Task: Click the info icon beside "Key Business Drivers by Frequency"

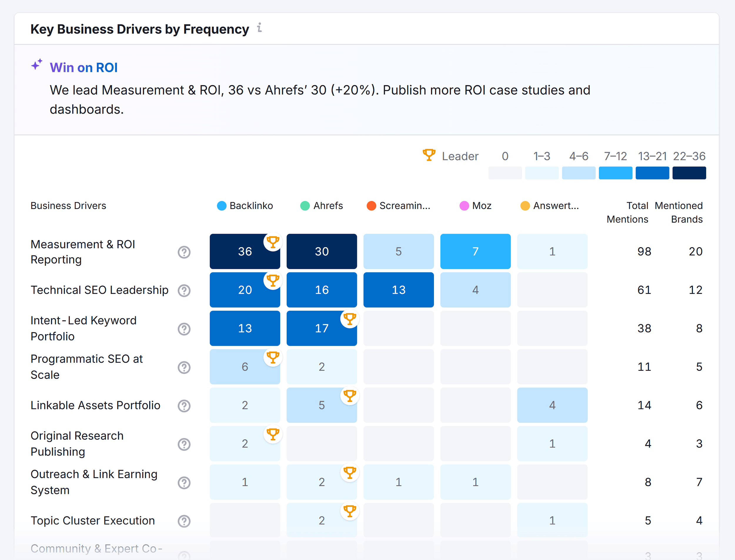Action: pyautogui.click(x=260, y=29)
